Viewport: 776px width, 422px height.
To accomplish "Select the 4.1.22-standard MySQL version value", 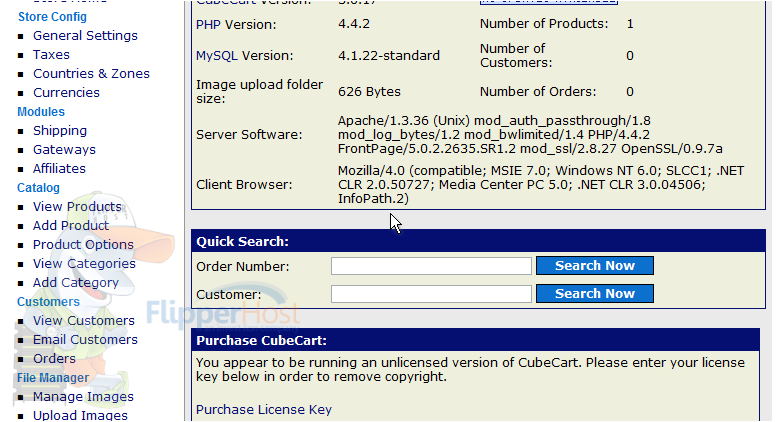I will coord(388,55).
